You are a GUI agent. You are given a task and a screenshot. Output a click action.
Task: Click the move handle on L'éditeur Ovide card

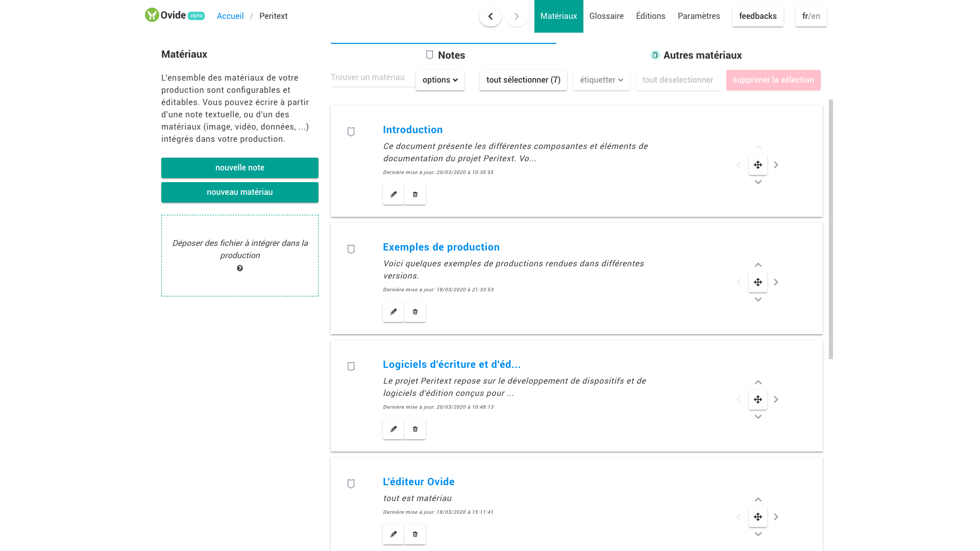pos(758,517)
